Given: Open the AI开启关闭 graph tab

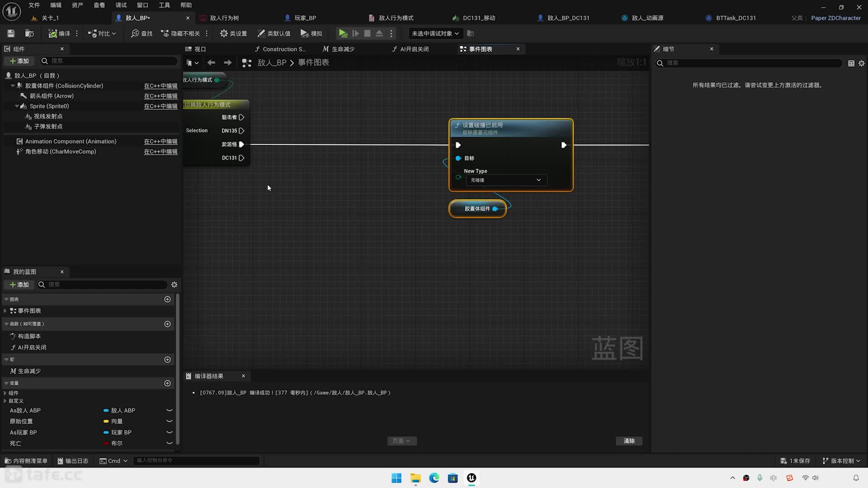Looking at the screenshot, I should pyautogui.click(x=410, y=49).
